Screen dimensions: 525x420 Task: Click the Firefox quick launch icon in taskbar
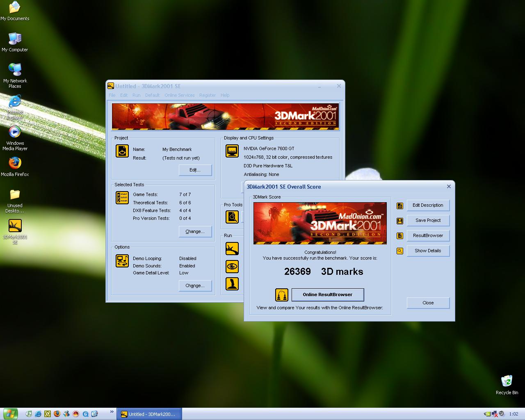[57, 414]
